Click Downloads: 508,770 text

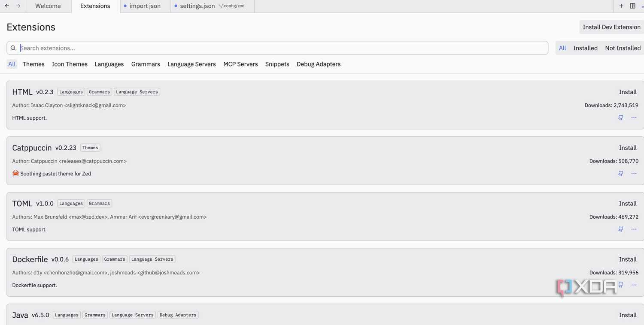614,161
